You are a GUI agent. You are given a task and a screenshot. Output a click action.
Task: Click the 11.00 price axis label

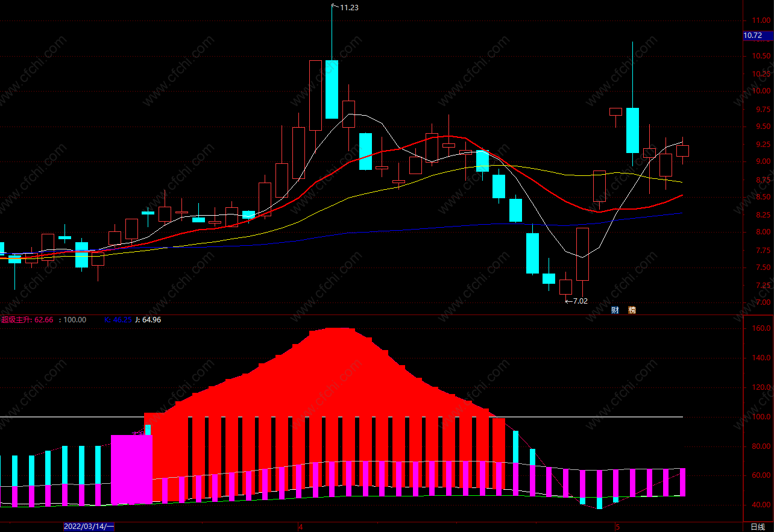pos(762,21)
